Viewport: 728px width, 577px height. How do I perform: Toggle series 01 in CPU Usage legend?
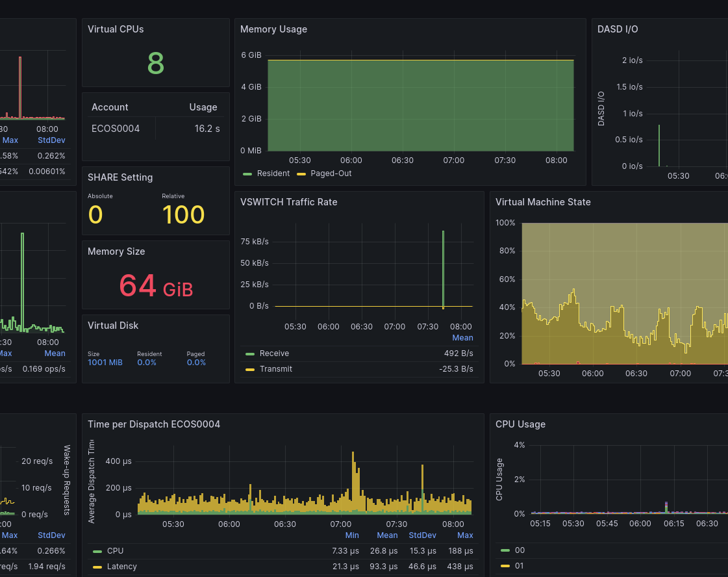pos(519,566)
